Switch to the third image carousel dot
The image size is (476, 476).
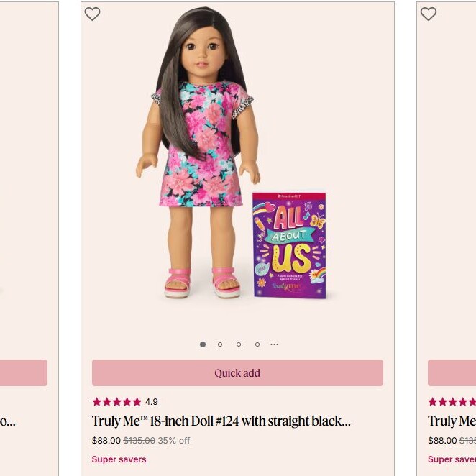[x=239, y=344]
